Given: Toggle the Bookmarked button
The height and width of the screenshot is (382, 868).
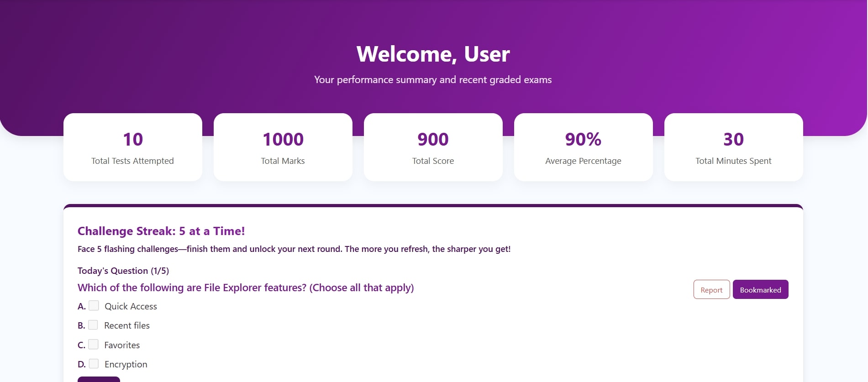Looking at the screenshot, I should coord(760,290).
